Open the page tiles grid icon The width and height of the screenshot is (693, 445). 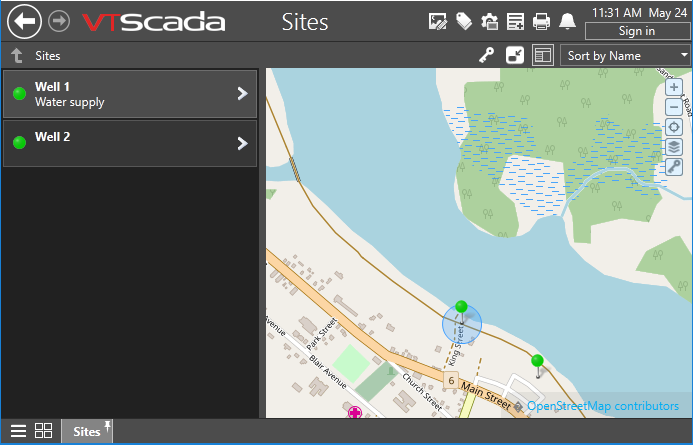tap(43, 431)
